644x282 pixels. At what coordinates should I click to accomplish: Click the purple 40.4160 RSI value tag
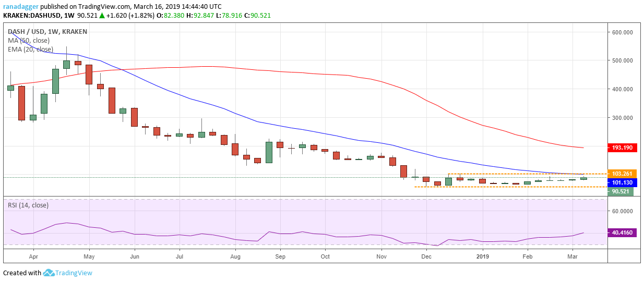[622, 233]
